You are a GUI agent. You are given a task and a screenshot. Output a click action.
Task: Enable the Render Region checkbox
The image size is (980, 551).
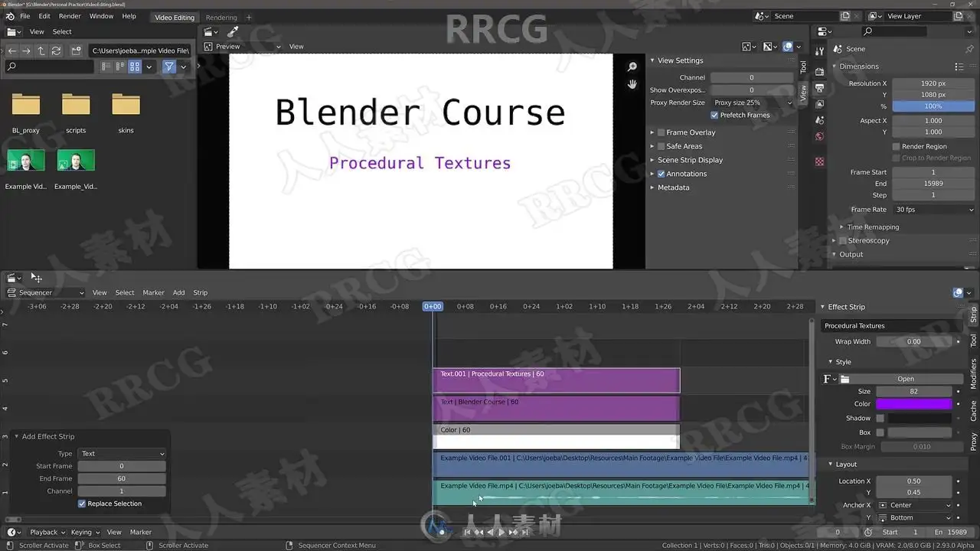pyautogui.click(x=897, y=146)
